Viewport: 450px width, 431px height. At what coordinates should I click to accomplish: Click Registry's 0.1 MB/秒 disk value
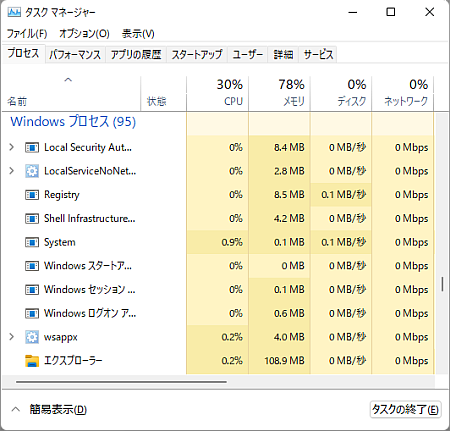coord(344,195)
